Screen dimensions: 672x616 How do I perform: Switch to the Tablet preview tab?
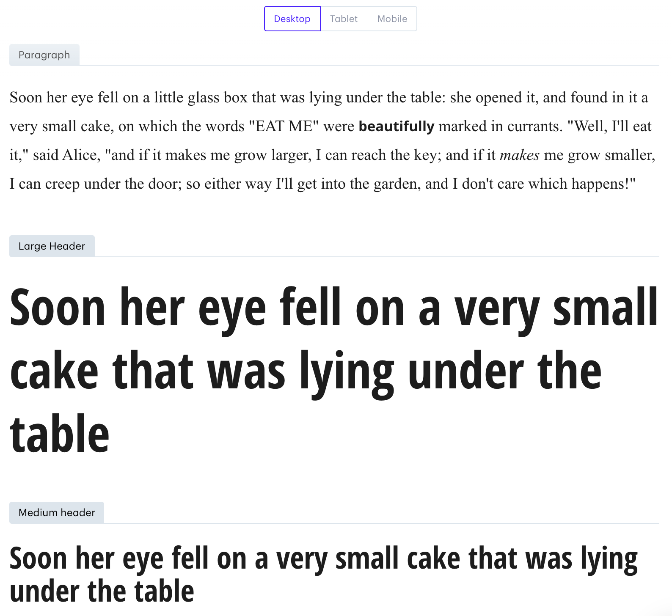pyautogui.click(x=344, y=19)
